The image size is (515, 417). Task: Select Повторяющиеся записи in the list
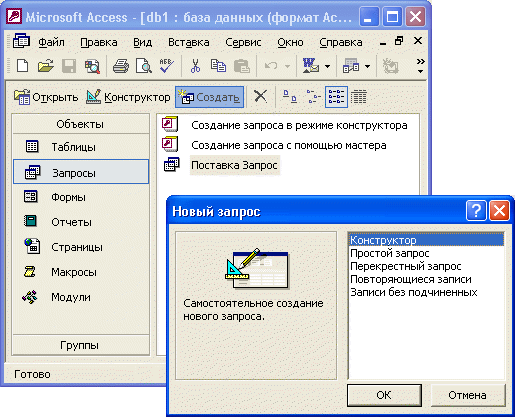click(427, 279)
